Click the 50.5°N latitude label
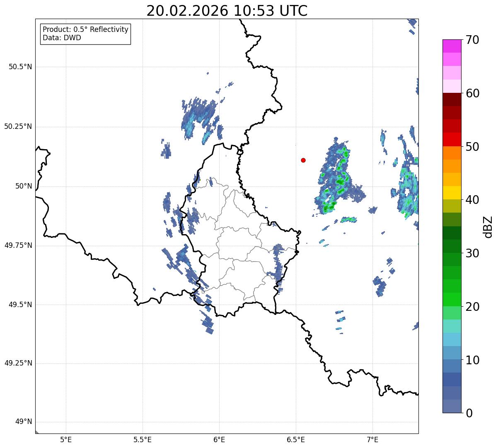Viewport: 498px width, 448px height. coord(20,67)
